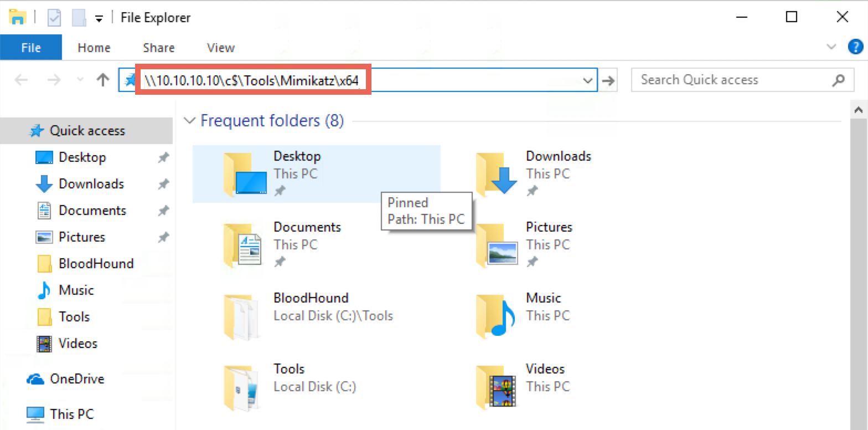Click the Properties icon in quick access toolbar
Image resolution: width=868 pixels, height=430 pixels.
point(54,18)
